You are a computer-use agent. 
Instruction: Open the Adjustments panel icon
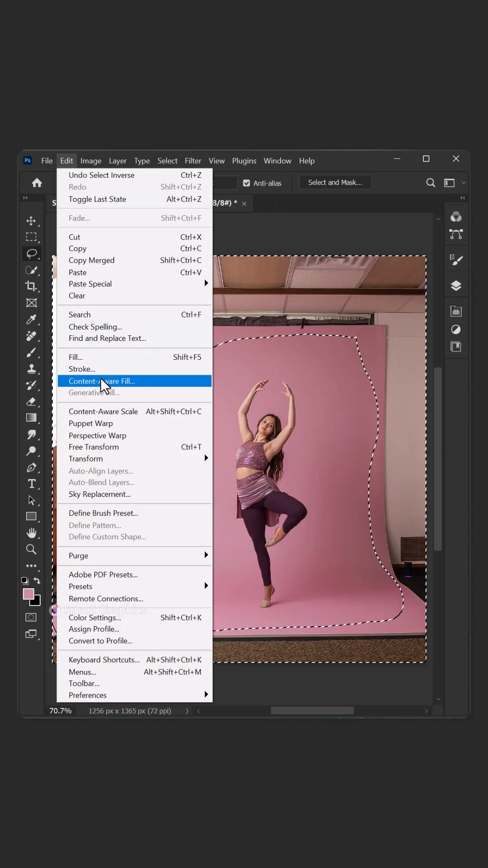click(456, 330)
